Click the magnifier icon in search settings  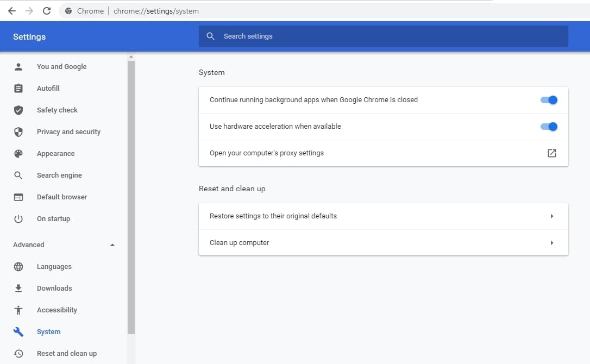[x=211, y=36]
